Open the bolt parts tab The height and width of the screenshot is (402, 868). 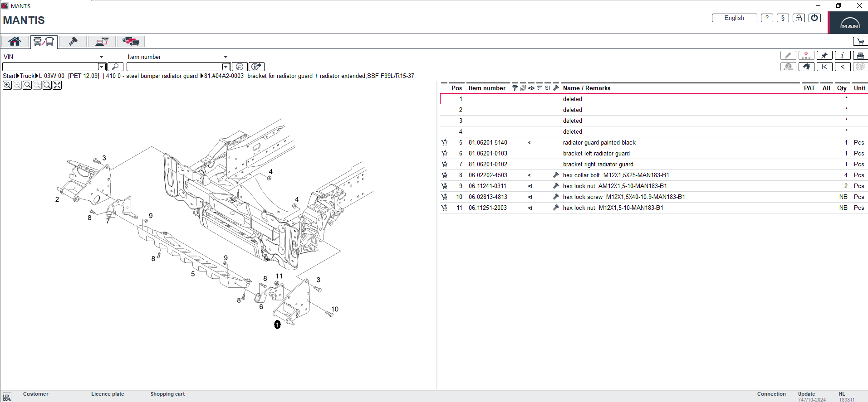pos(73,42)
